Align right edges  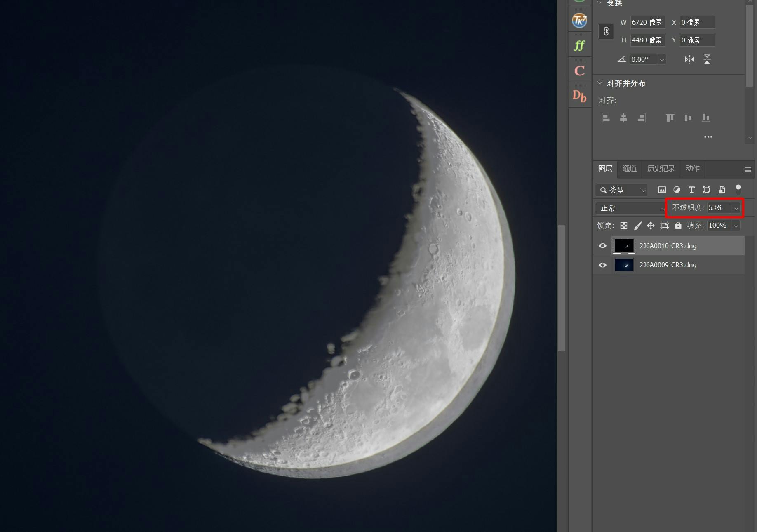[642, 118]
